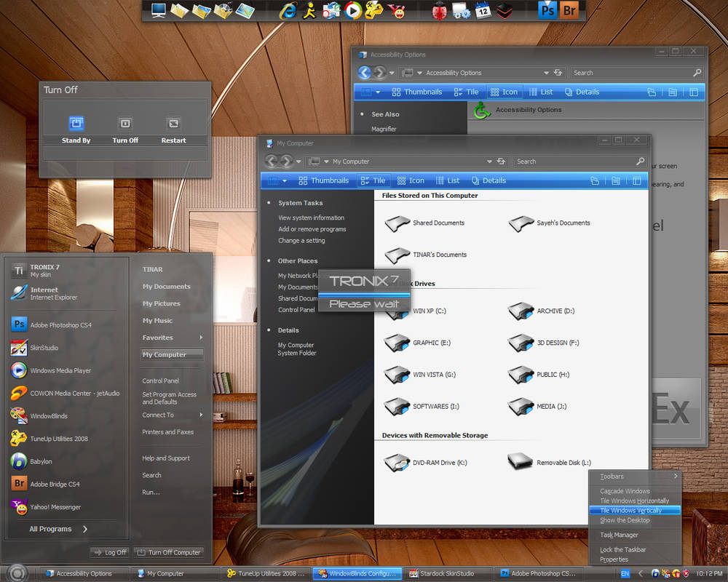Viewport: 728px width, 582px height.
Task: Open Internet Explorer icon in top dock
Action: coord(288,11)
